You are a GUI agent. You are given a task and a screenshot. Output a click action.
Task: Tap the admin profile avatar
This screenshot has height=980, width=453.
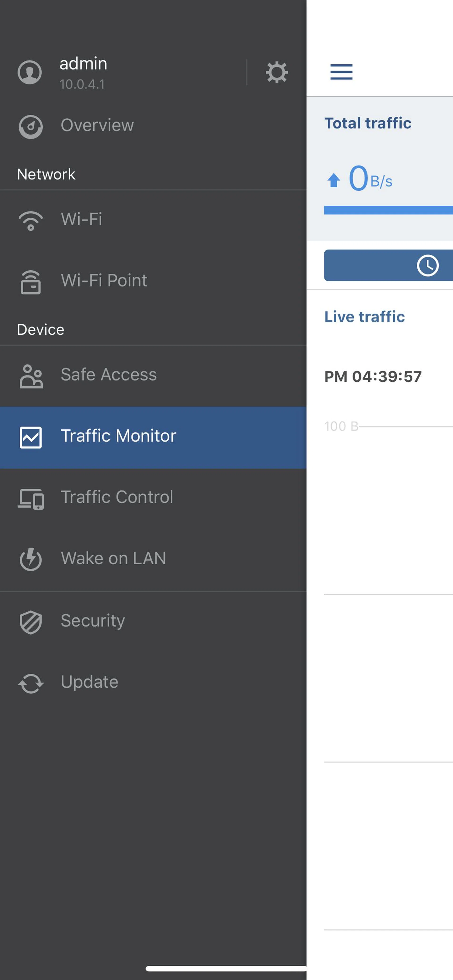pos(30,72)
